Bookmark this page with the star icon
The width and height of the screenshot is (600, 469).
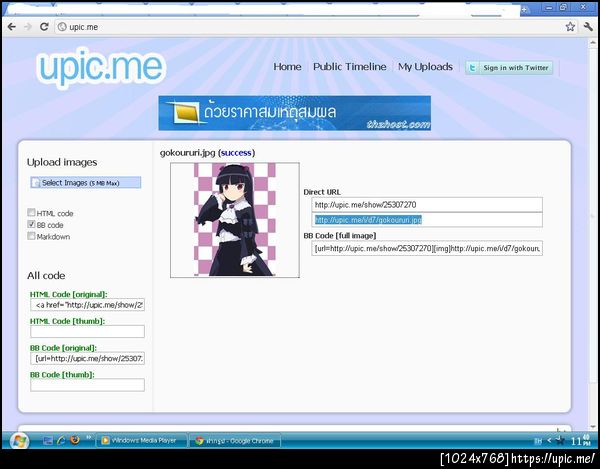[x=570, y=26]
